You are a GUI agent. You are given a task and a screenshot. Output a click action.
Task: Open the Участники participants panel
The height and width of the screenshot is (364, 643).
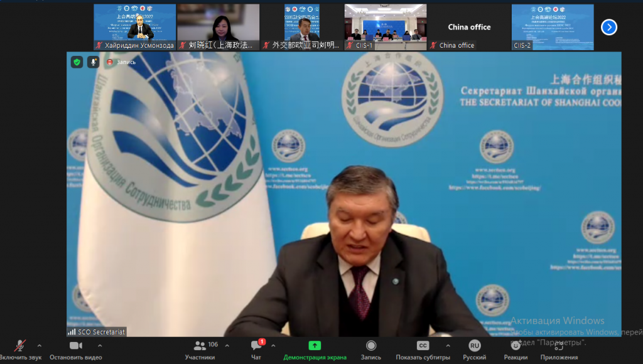click(200, 350)
